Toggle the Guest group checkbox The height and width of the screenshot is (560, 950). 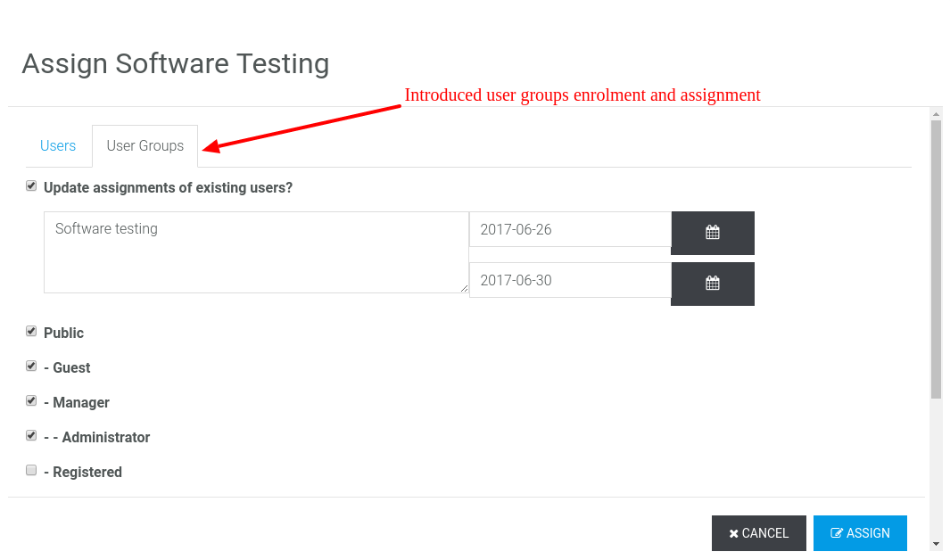coord(31,366)
